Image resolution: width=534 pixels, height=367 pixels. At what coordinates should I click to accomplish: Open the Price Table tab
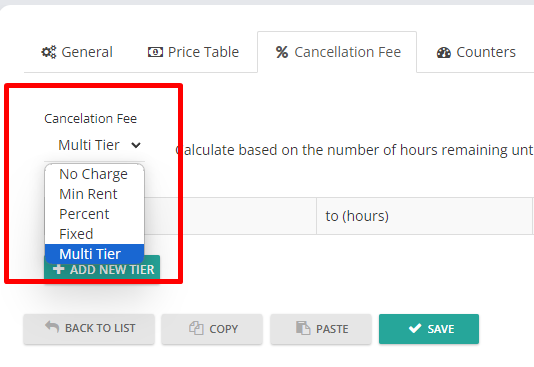193,52
